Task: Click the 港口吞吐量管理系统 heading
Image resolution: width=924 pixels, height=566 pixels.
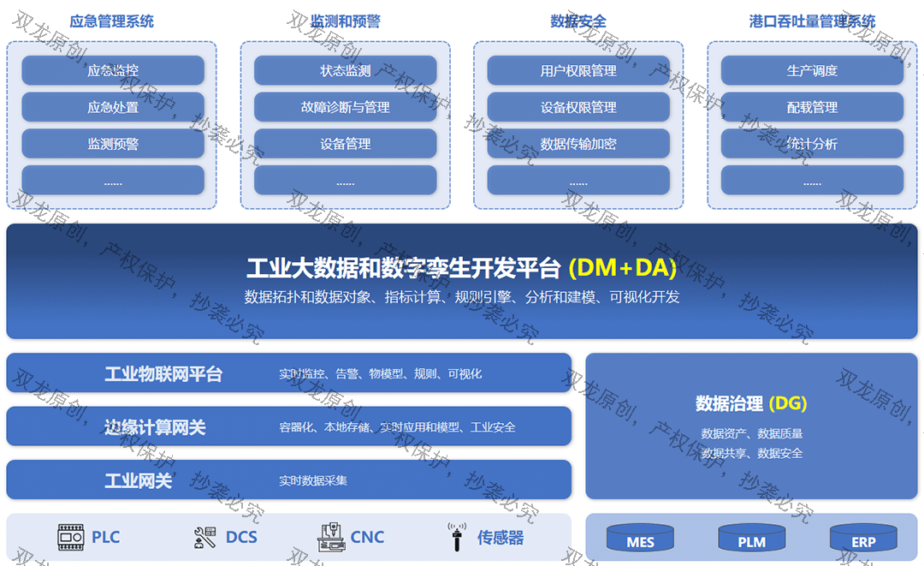Action: coord(812,21)
